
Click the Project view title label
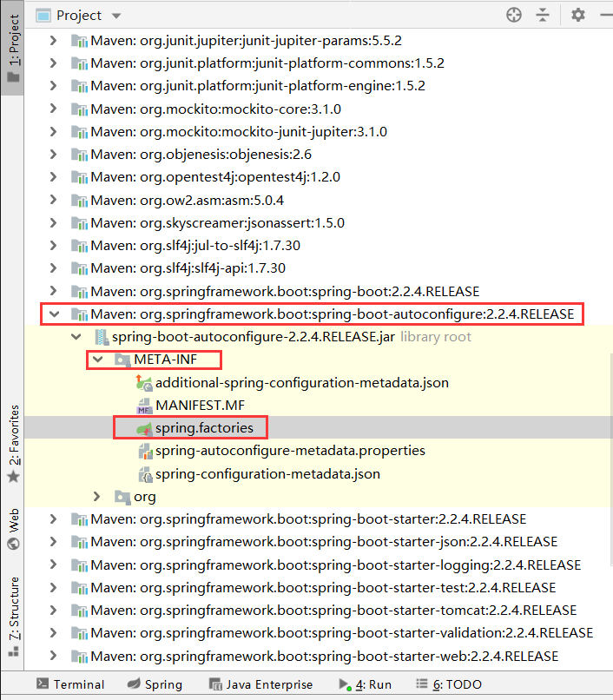pos(79,16)
